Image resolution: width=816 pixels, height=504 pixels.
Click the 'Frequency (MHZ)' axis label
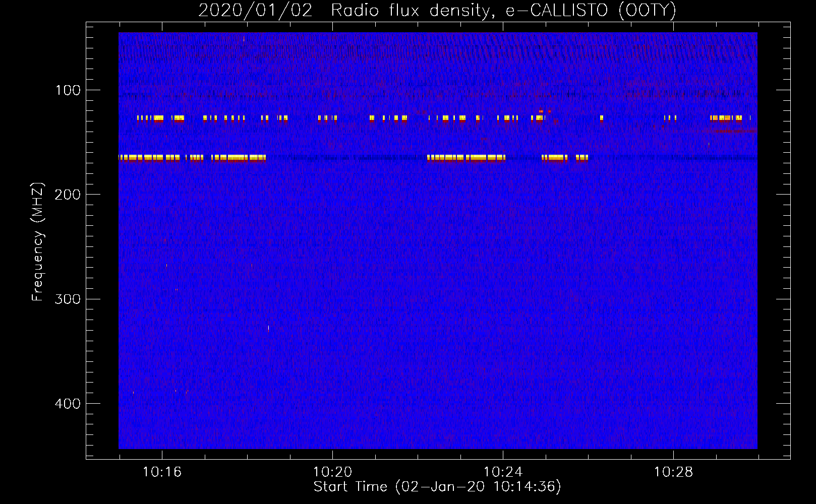38,241
